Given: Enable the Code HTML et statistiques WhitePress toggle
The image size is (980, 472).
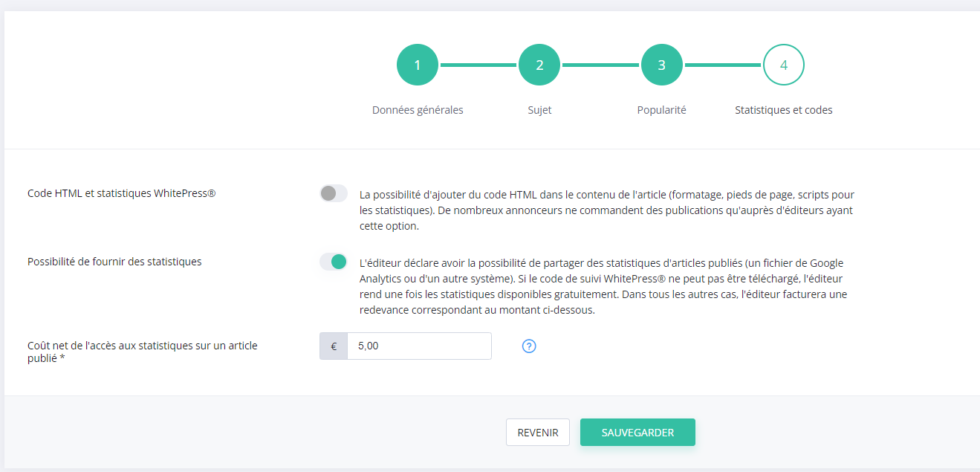Looking at the screenshot, I should tap(334, 193).
